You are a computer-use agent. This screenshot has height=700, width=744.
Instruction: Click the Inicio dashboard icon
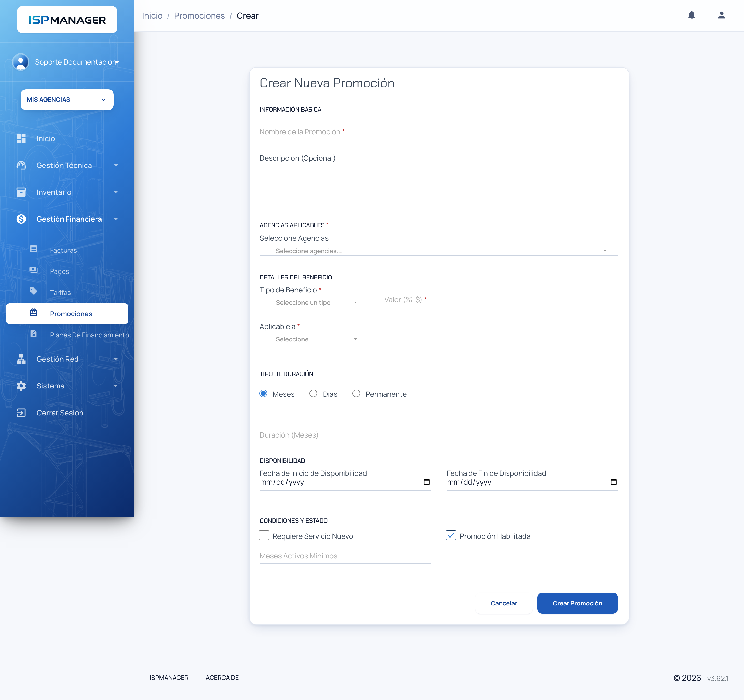21,138
